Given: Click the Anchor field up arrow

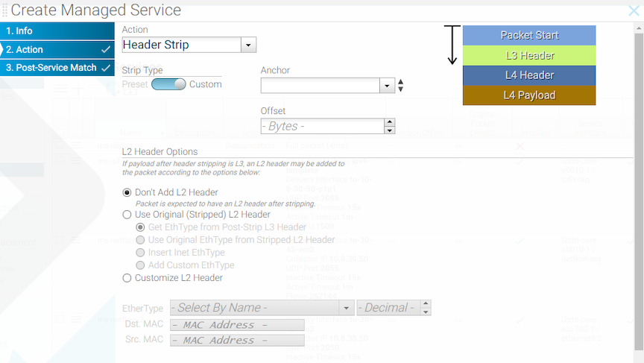Looking at the screenshot, I should point(401,82).
